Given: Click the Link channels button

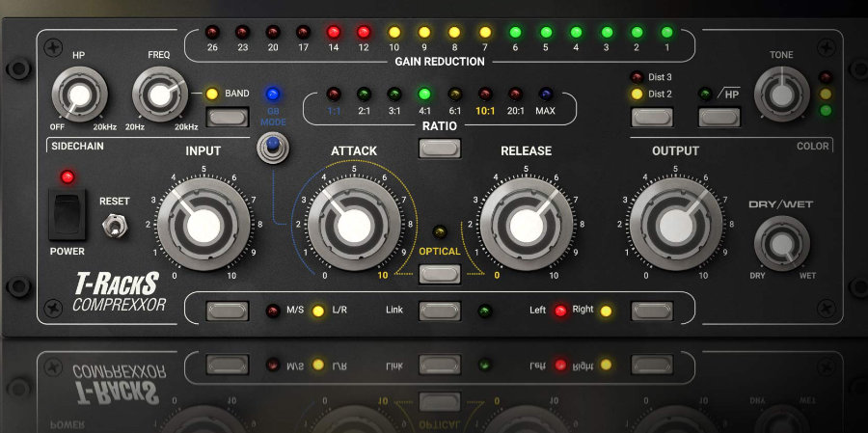Looking at the screenshot, I should pyautogui.click(x=440, y=311).
